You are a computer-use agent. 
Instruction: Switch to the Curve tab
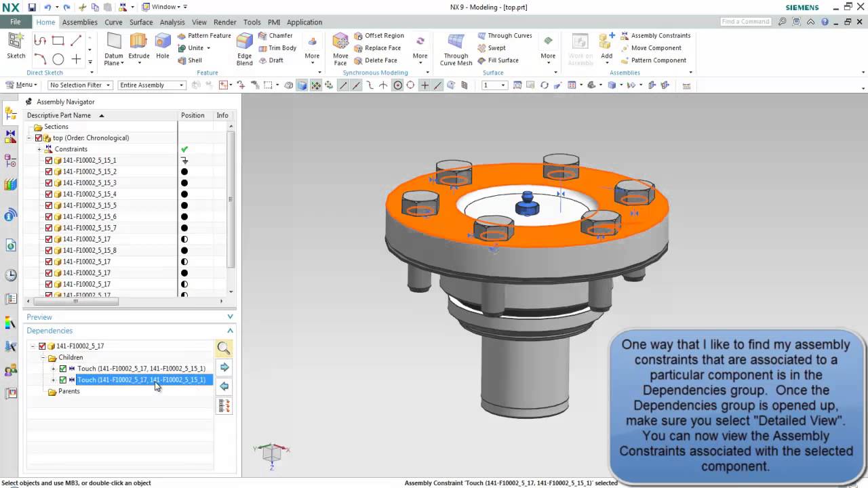113,22
